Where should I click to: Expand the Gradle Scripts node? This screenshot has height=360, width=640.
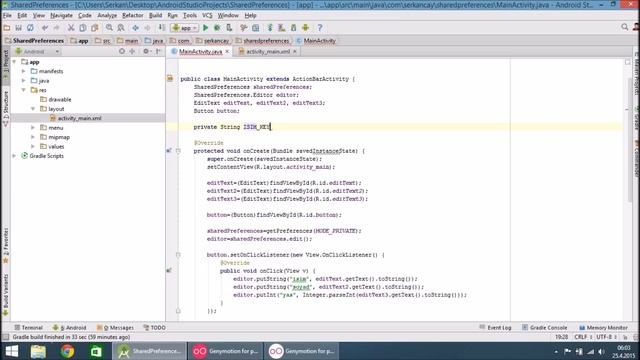point(14,156)
